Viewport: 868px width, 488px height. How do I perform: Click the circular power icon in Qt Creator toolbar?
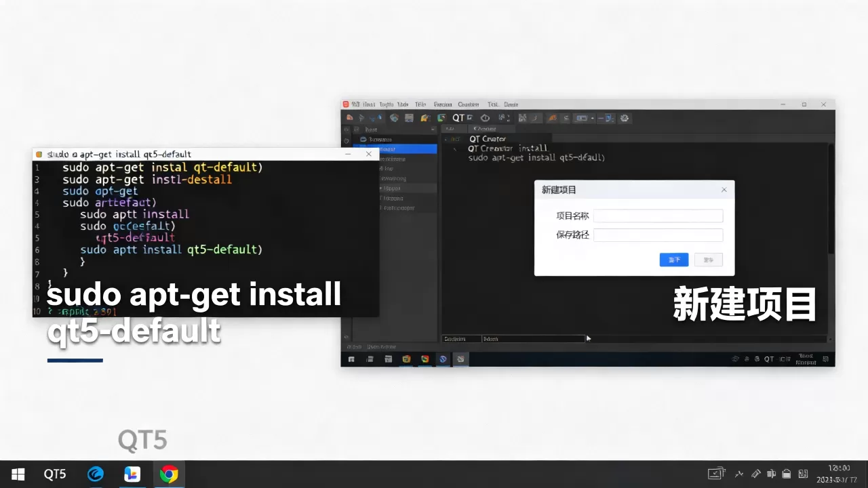coord(485,118)
